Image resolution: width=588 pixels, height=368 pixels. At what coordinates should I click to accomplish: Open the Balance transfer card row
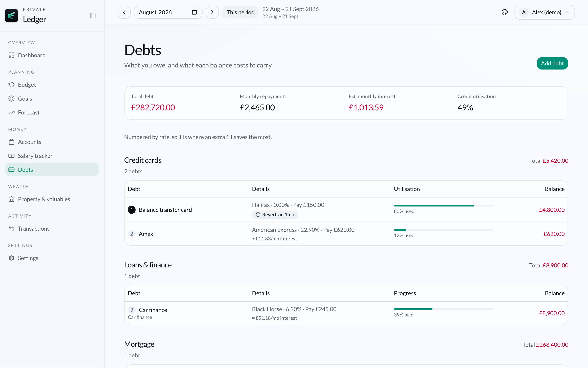pos(346,210)
